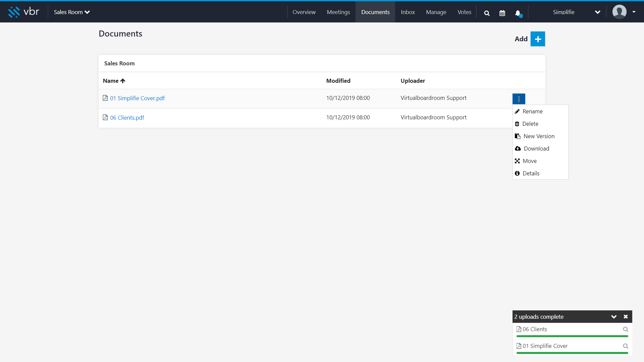Click PDF icon beside 01 Simplifie Cover.pdf
Viewport: 644px width, 362px height.
coord(105,98)
